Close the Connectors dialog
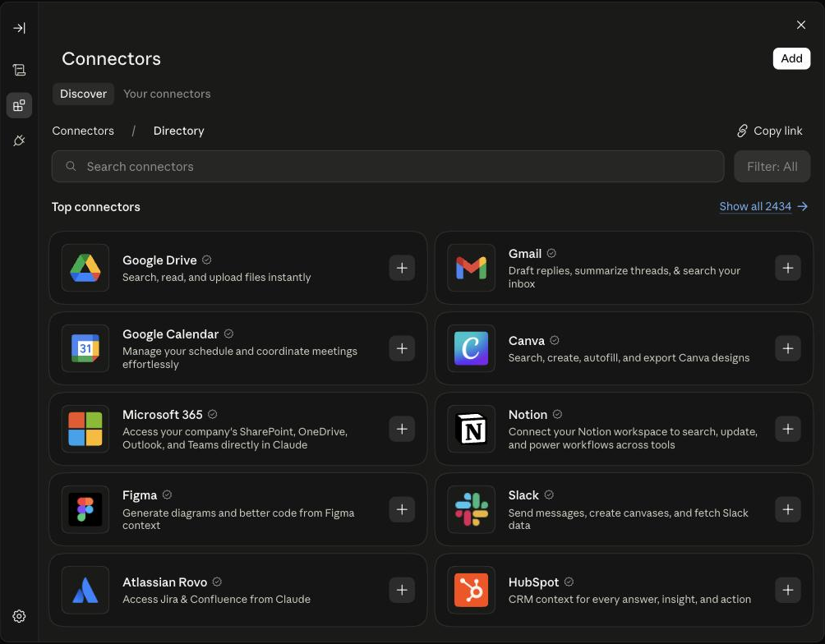 [x=801, y=25]
